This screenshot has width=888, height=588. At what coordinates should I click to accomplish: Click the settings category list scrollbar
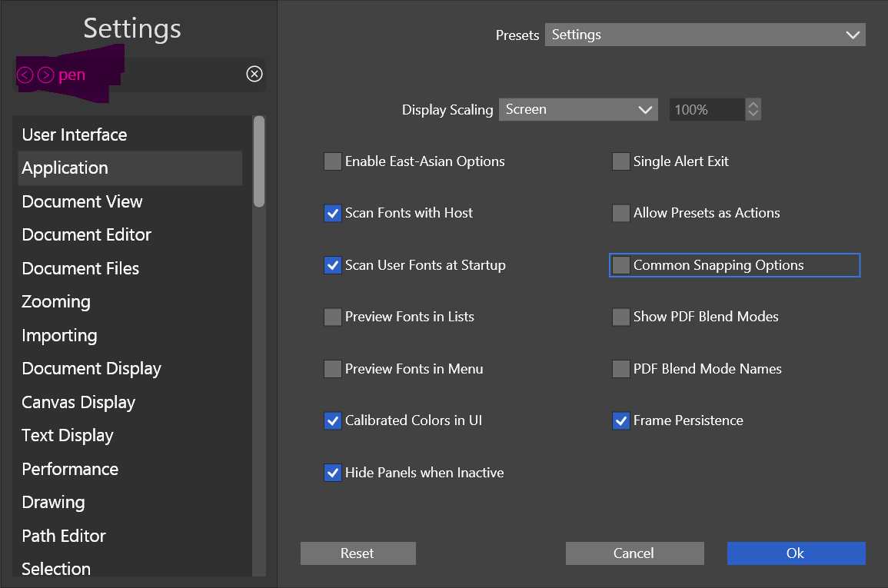[x=259, y=161]
